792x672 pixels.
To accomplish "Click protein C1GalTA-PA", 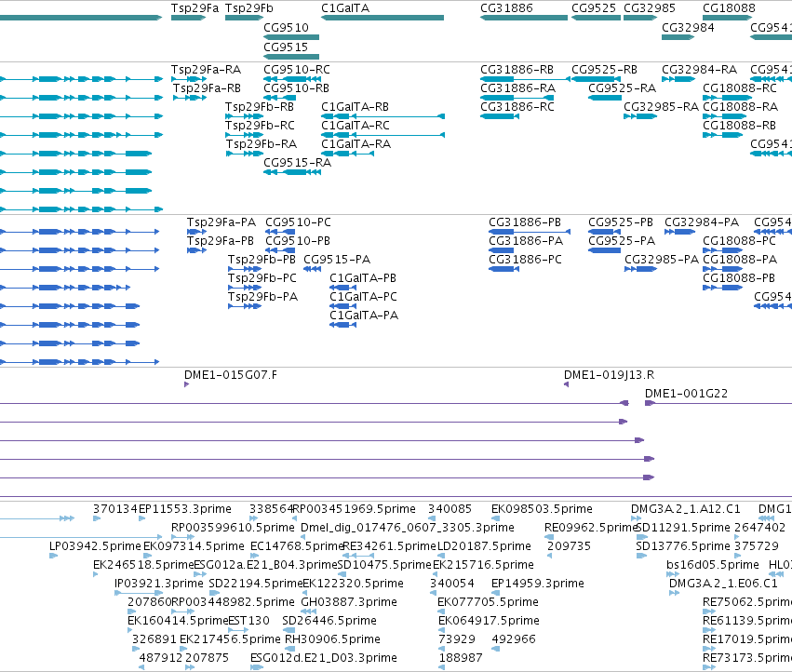I will click(x=364, y=316).
